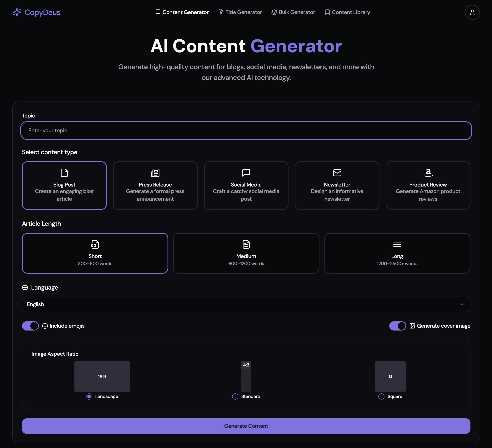
Task: Focus the Enter your topic field
Action: [x=246, y=131]
